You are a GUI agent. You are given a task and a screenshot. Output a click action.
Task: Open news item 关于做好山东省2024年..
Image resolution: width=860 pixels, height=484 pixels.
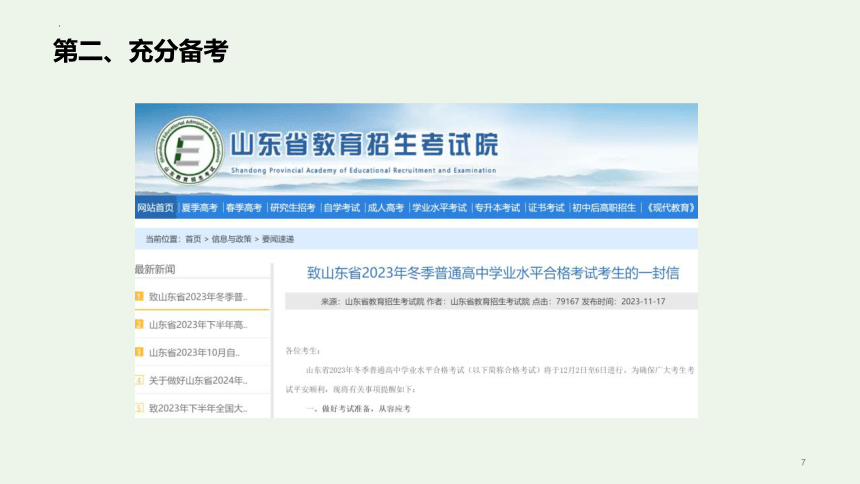click(x=198, y=380)
